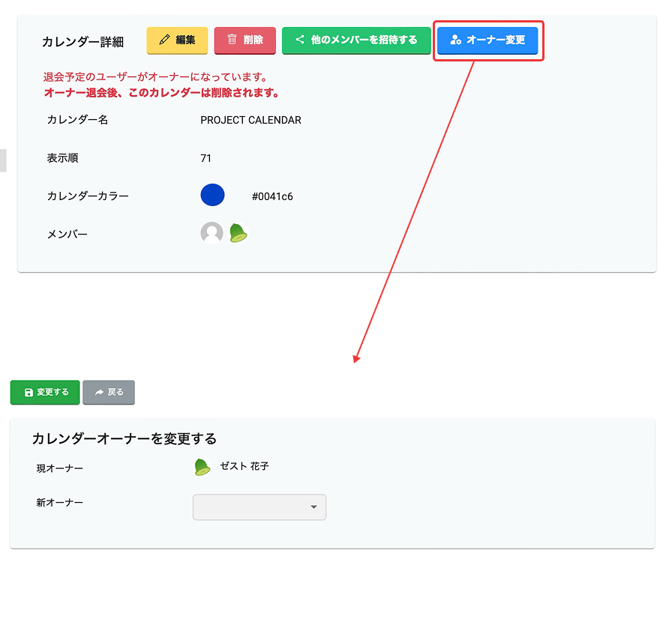Click the trash icon on the 削除 button
The image size is (672, 622).
pyautogui.click(x=232, y=40)
